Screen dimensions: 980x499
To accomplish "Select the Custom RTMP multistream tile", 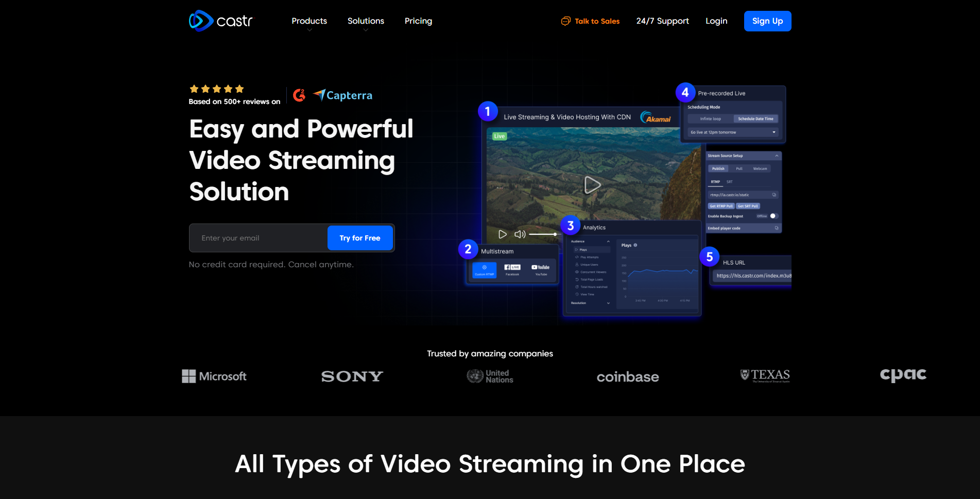I will (x=484, y=270).
